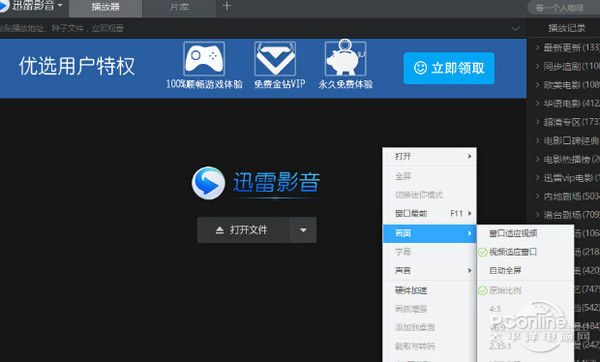The height and width of the screenshot is (362, 600).
Task: Switch to the 片库 tab
Action: 179,7
